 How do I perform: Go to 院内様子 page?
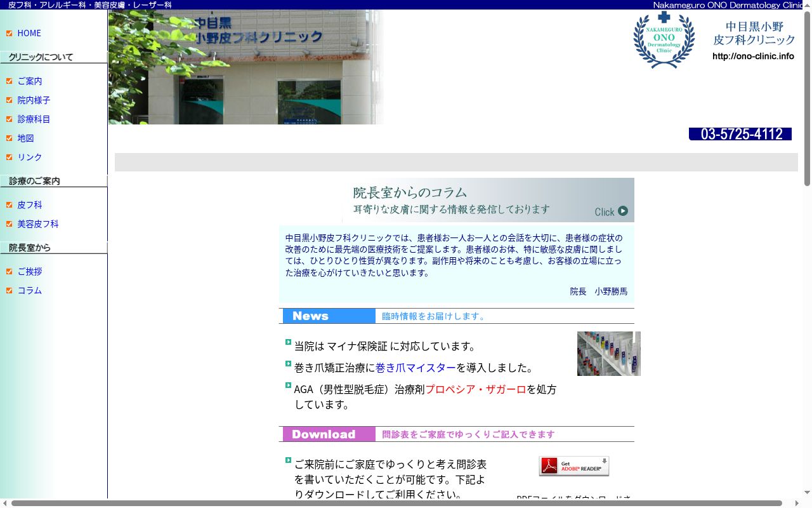pyautogui.click(x=34, y=100)
